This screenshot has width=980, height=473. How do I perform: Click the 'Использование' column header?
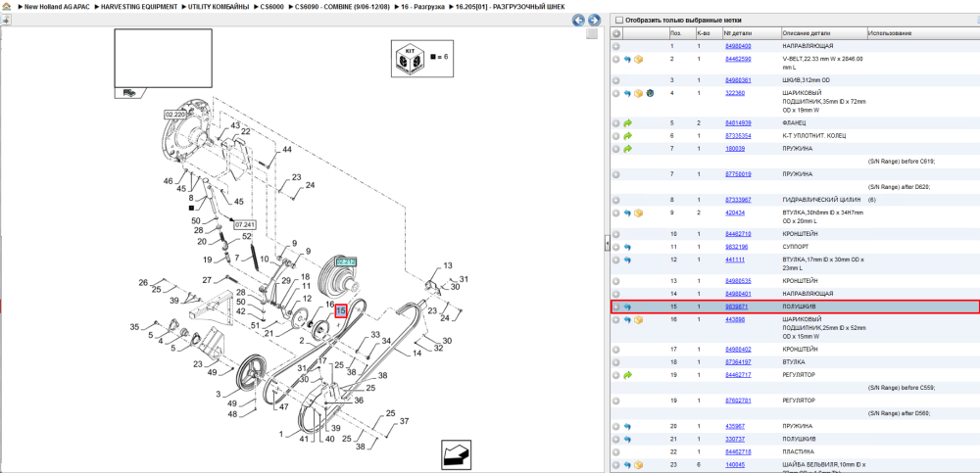point(889,33)
